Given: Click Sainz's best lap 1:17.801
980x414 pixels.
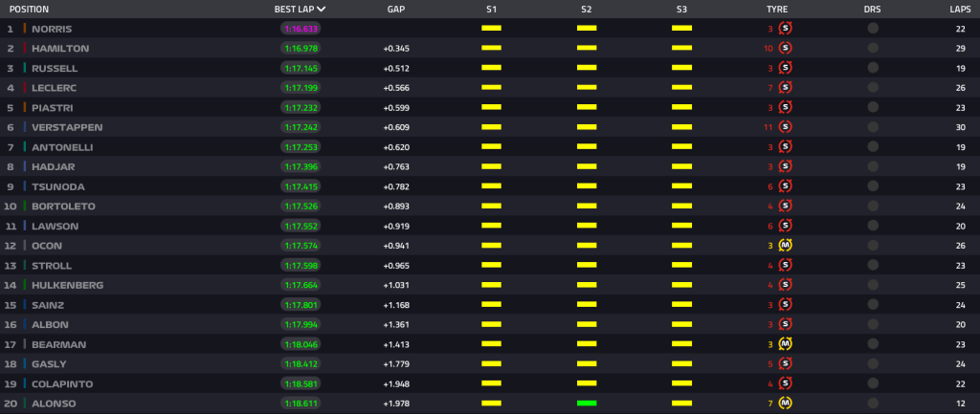Looking at the screenshot, I should click(301, 305).
